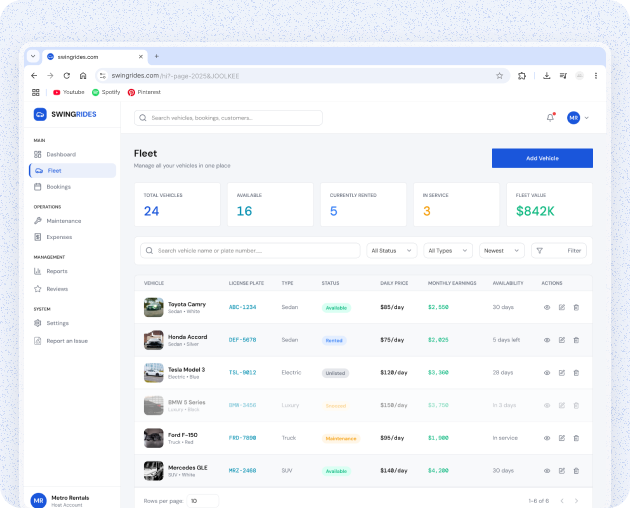Delete the Tesla Model 3 row

576,373
